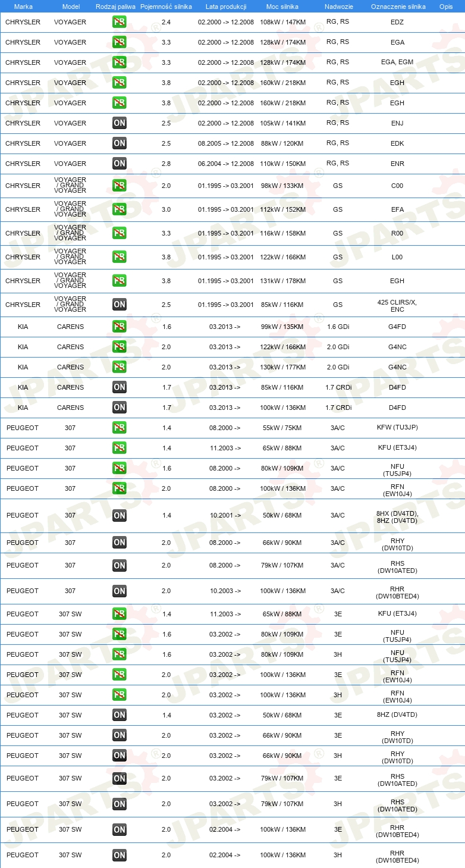Click the 55kW / 75KM power cell

(283, 428)
